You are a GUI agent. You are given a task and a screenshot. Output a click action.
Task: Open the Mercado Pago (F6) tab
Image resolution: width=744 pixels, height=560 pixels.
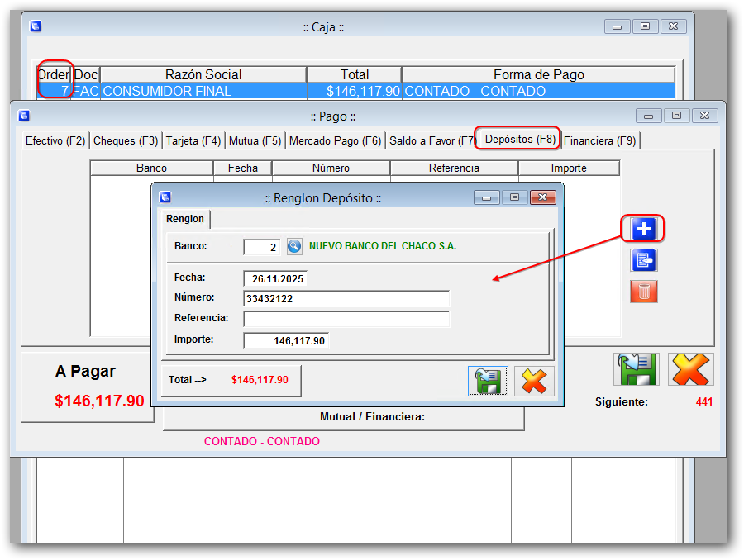point(335,140)
